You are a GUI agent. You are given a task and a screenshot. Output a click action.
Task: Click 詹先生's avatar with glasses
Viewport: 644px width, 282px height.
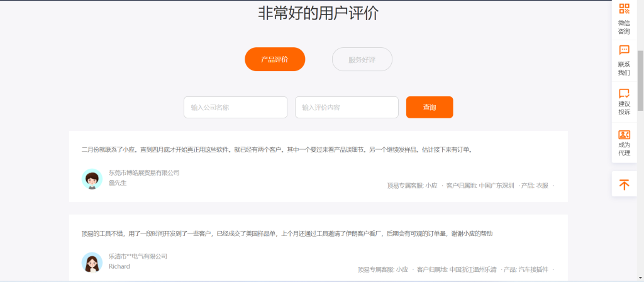coord(92,179)
